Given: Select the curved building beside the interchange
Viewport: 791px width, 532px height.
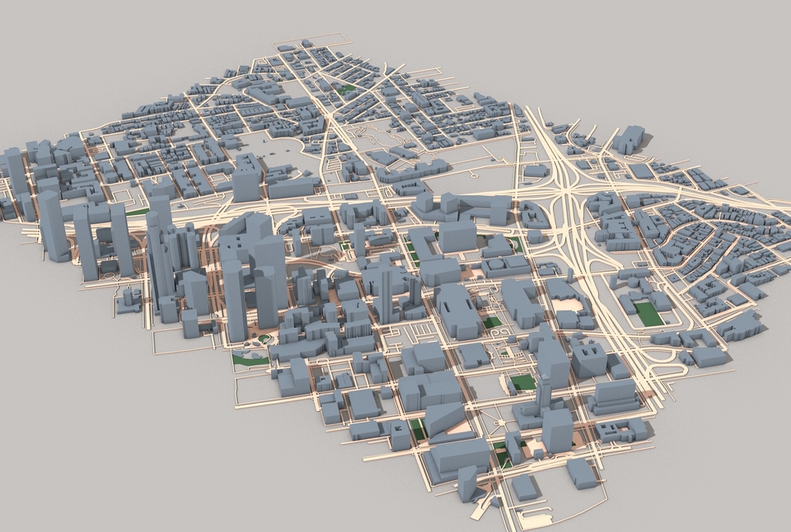Looking at the screenshot, I should 535,216.
